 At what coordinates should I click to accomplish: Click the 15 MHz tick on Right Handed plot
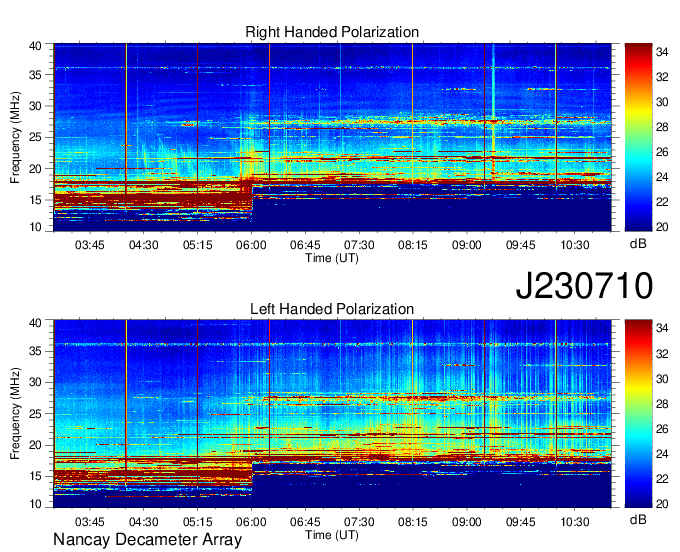coord(36,200)
